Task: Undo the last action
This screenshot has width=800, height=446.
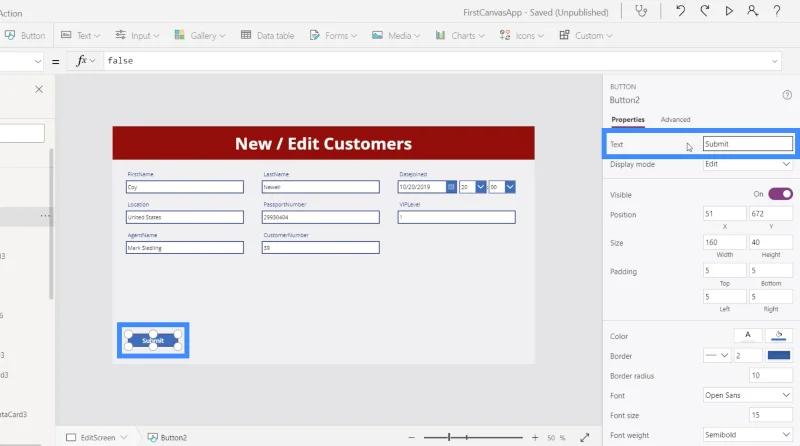Action: [680, 11]
